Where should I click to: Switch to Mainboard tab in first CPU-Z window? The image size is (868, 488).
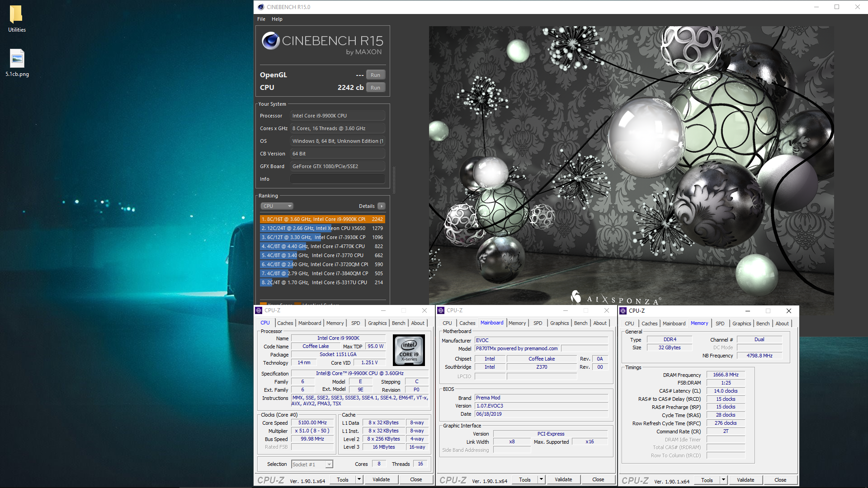tap(310, 323)
